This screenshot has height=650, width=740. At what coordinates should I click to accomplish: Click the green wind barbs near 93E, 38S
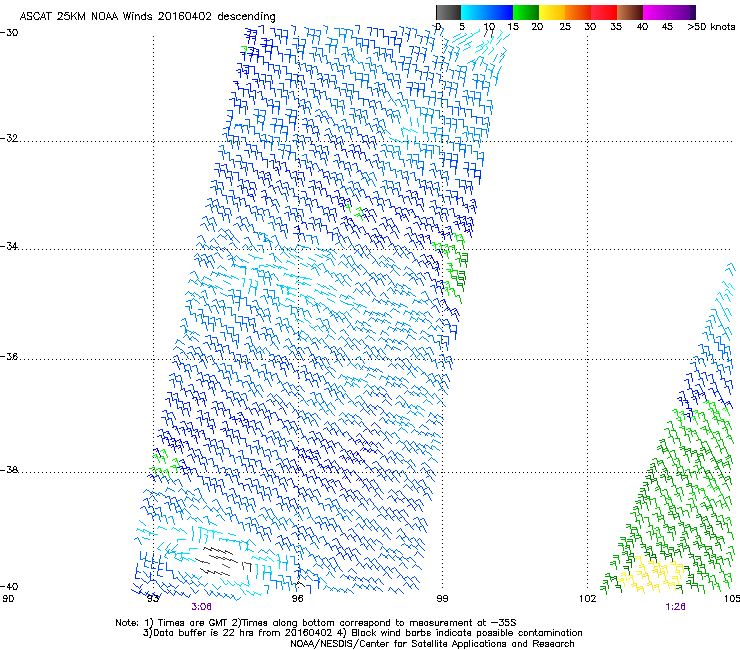(x=165, y=464)
